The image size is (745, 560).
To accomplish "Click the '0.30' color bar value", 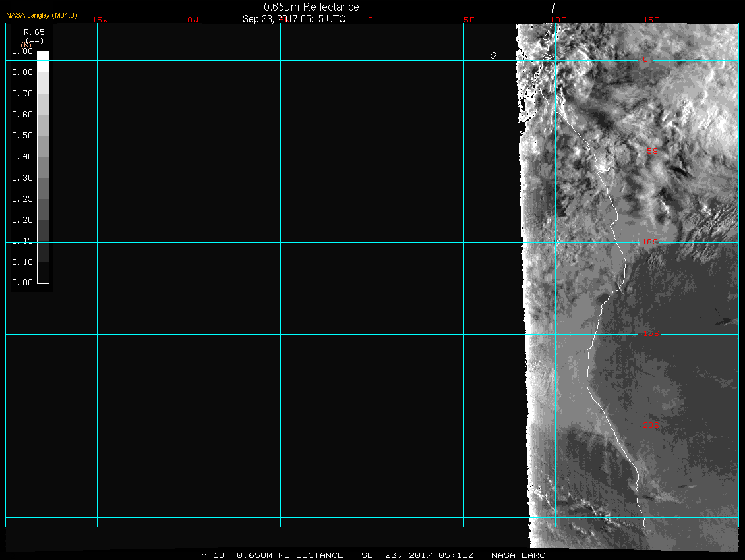I will tap(22, 178).
